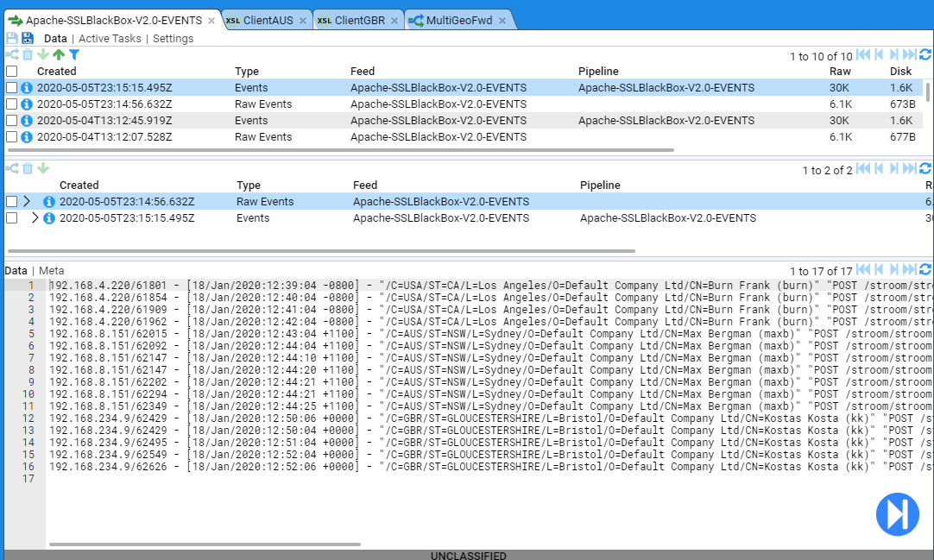Open info for the 2020-05-04T13:12:07.528Z stream
Image resolution: width=934 pixels, height=560 pixels.
27,137
